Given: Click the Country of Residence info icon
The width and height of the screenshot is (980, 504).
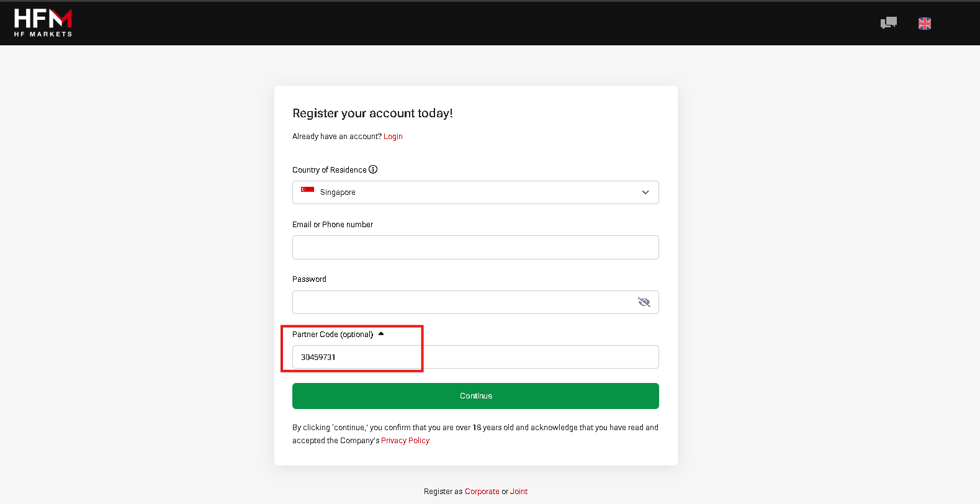Looking at the screenshot, I should pos(373,169).
